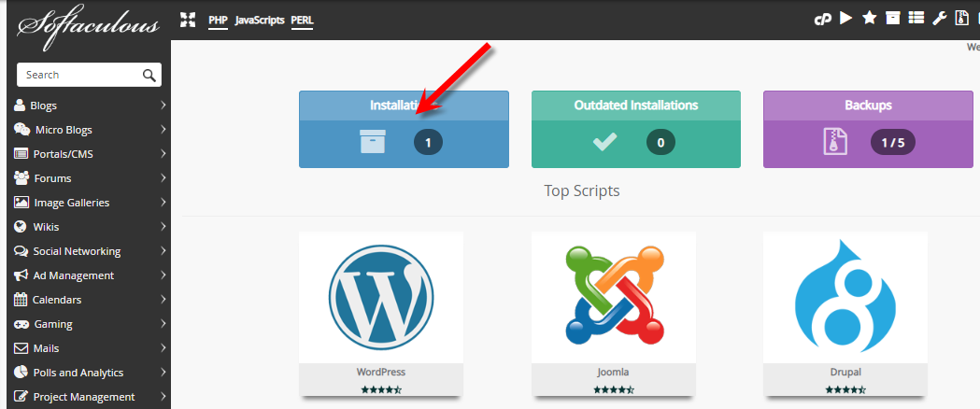
Task: Click the Joomla name label
Action: pyautogui.click(x=613, y=373)
